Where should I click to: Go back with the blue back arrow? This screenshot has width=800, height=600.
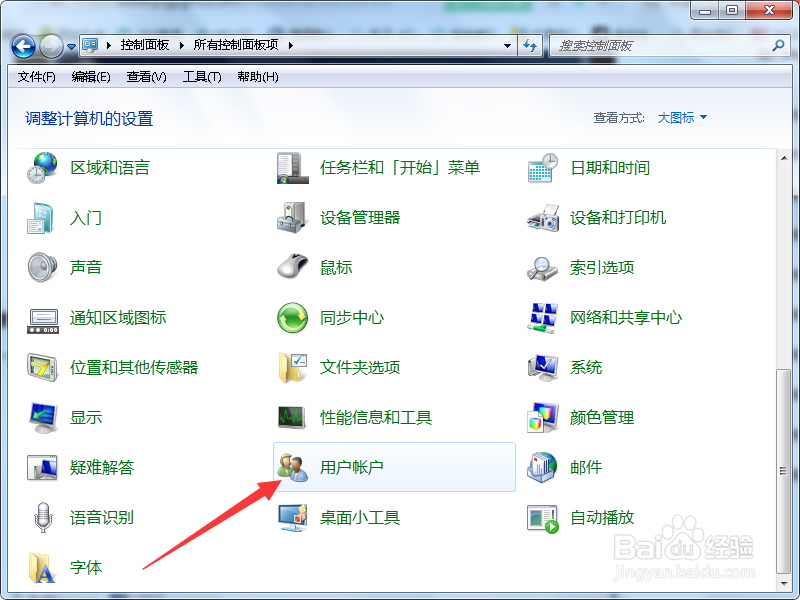(x=23, y=46)
